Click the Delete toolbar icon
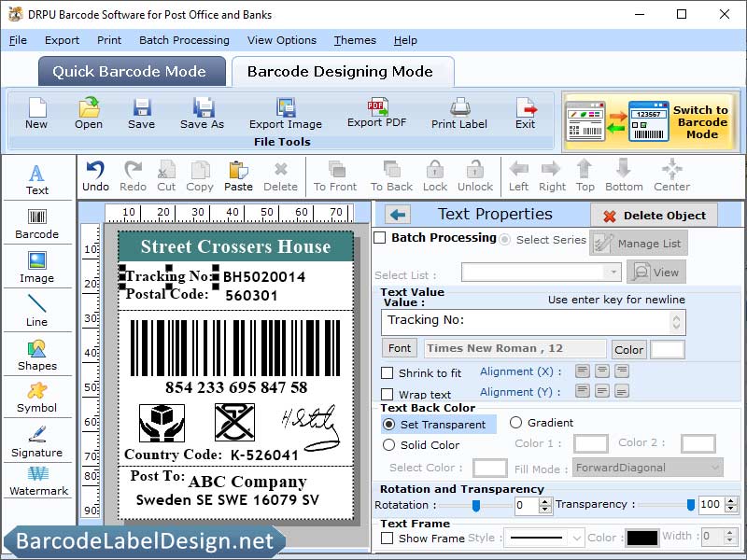Viewport: 747px width, 560px height. click(x=281, y=176)
